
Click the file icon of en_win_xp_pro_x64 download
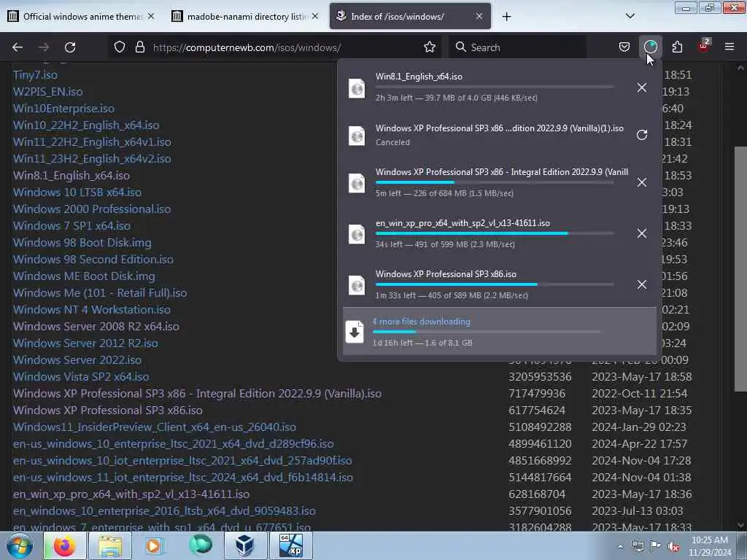pyautogui.click(x=357, y=234)
